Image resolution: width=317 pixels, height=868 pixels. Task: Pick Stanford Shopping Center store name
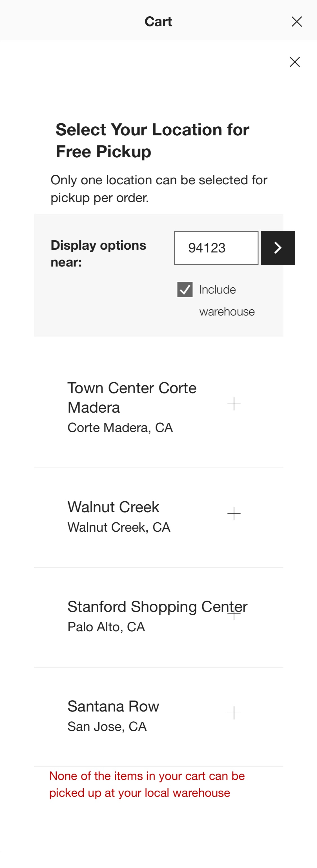click(148, 607)
